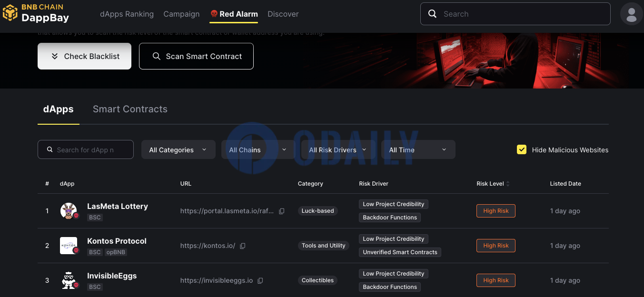Open the https://kontos.io/ link
This screenshot has width=644, height=297.
point(208,246)
